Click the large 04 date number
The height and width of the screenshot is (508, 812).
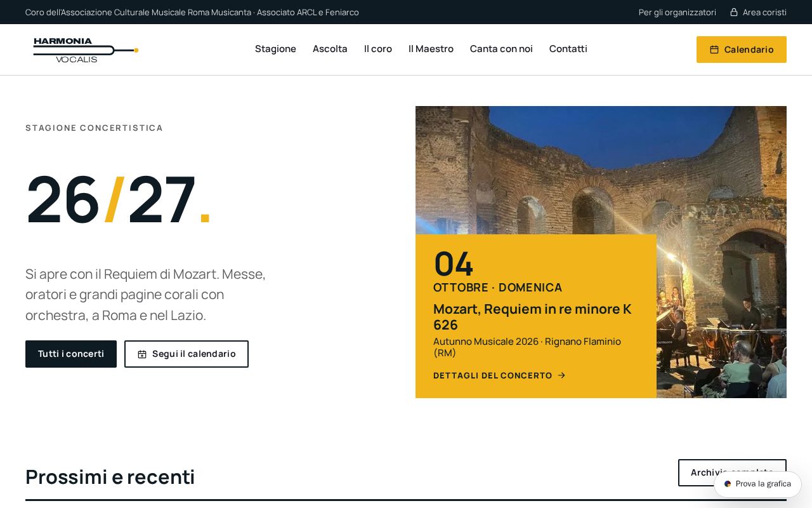coord(454,263)
